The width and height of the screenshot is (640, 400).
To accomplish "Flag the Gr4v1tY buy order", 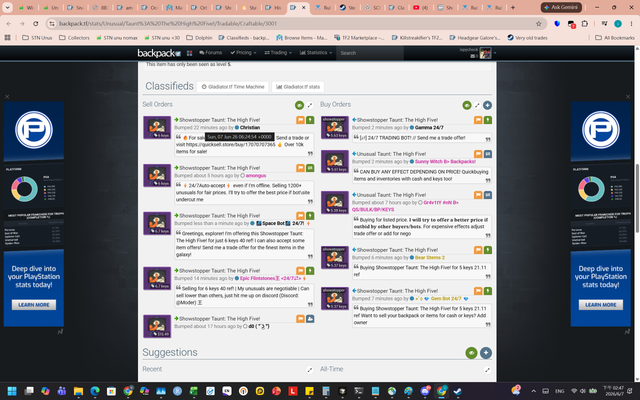I will (x=478, y=195).
